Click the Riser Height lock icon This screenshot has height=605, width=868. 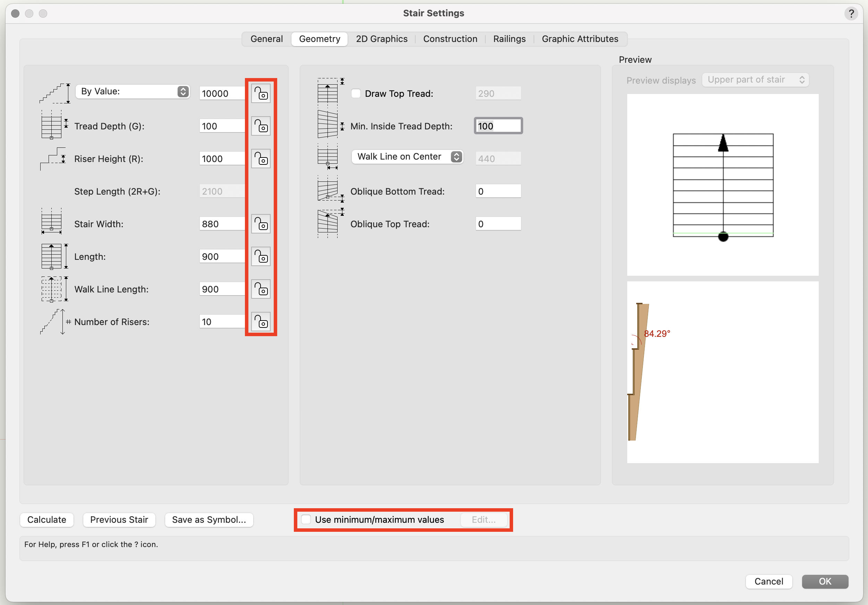pos(261,159)
